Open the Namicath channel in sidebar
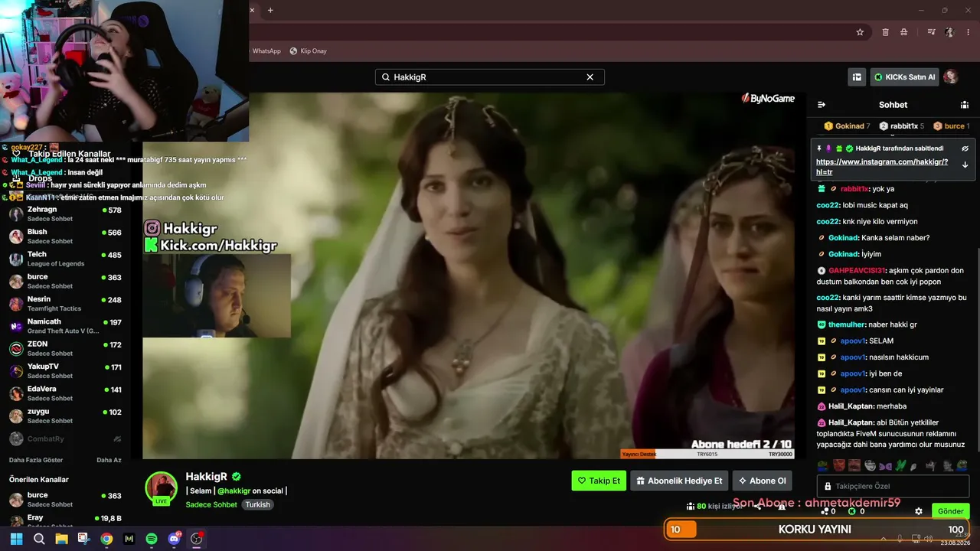Image resolution: width=980 pixels, height=551 pixels. tap(65, 326)
